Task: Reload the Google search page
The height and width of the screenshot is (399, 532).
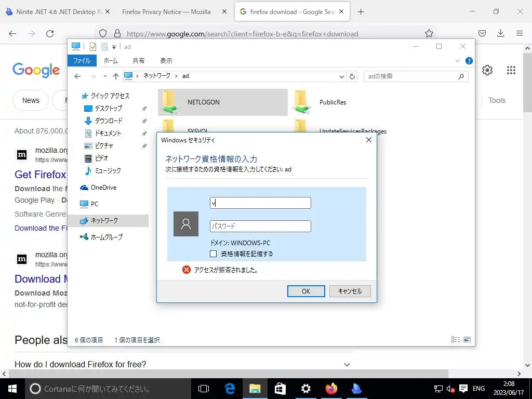Action: (x=50, y=34)
